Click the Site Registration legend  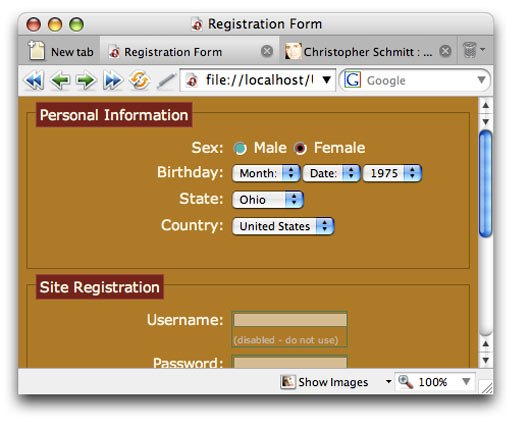click(100, 287)
